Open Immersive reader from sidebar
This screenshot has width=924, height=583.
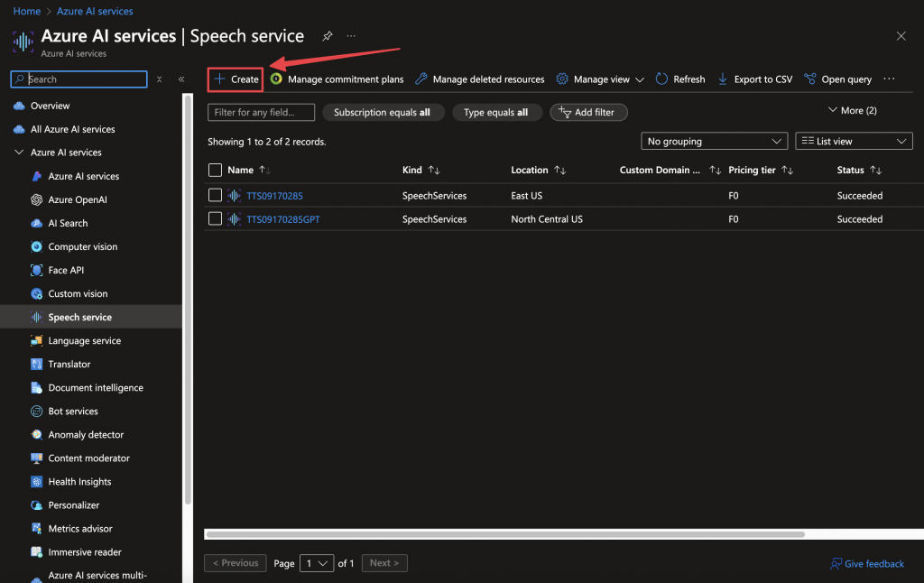coord(85,552)
